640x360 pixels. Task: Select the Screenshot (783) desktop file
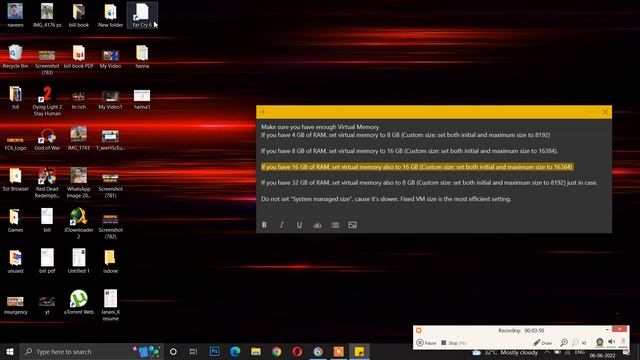click(x=47, y=61)
